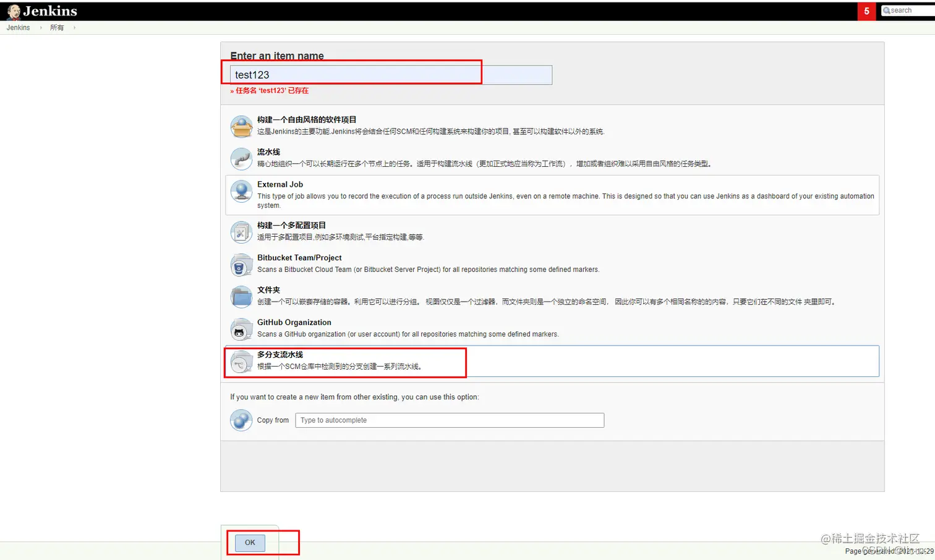
Task: Click the freestyle project box icon
Action: pos(241,126)
